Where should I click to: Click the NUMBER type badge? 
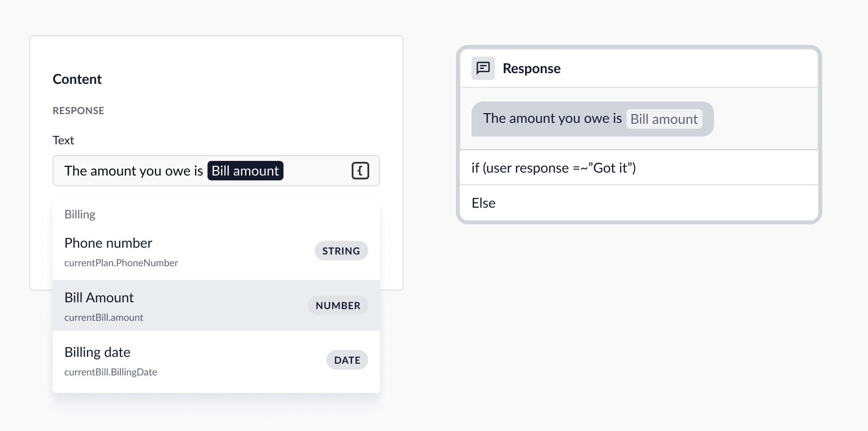[x=338, y=305]
